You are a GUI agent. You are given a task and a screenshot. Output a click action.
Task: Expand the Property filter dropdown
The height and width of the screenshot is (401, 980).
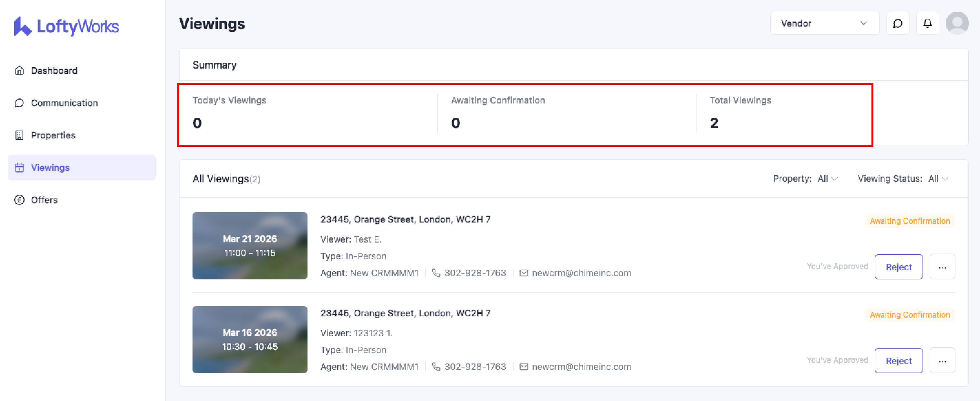[x=828, y=179]
